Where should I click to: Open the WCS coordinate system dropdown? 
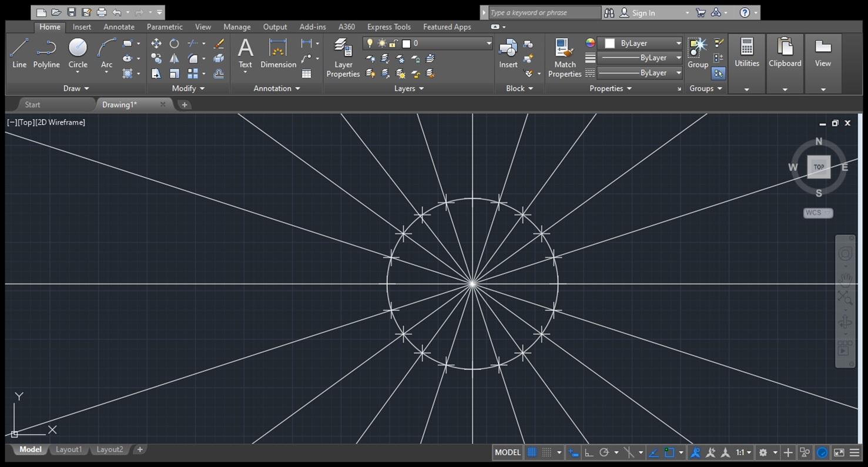tap(818, 213)
